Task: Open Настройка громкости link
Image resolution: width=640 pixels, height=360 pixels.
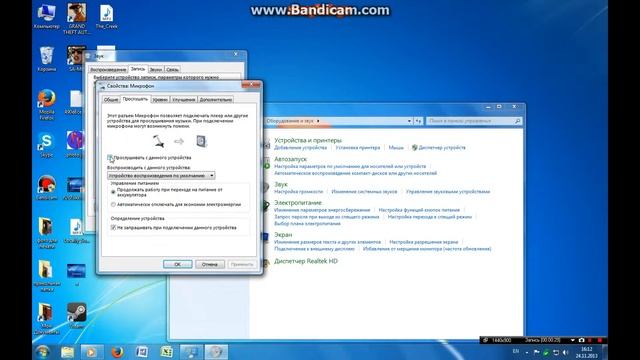Action: coord(298,191)
